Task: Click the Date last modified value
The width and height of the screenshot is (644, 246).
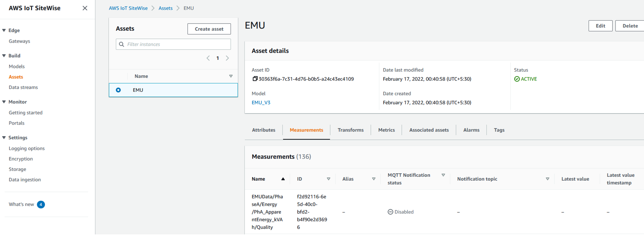Action: [427, 79]
